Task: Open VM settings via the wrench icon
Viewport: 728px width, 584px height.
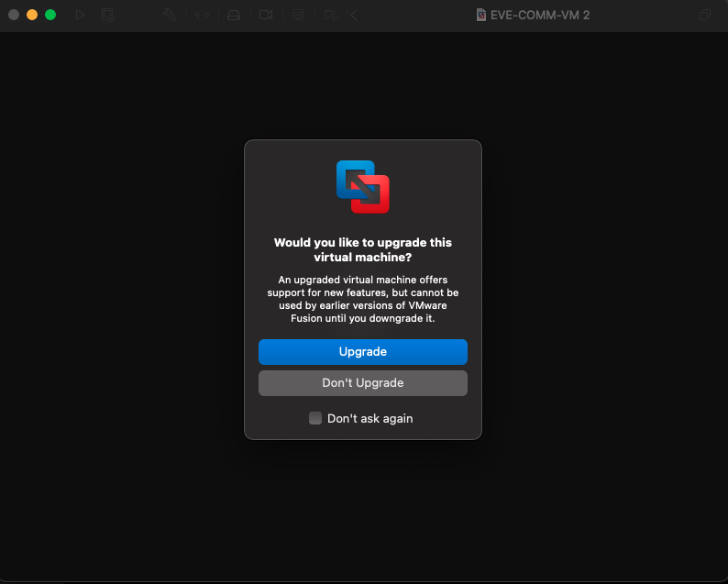Action: (170, 15)
